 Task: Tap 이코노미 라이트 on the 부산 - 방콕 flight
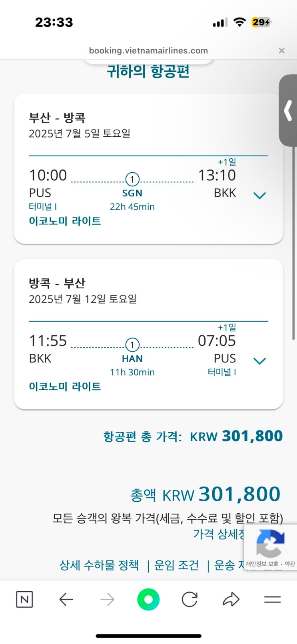(65, 221)
